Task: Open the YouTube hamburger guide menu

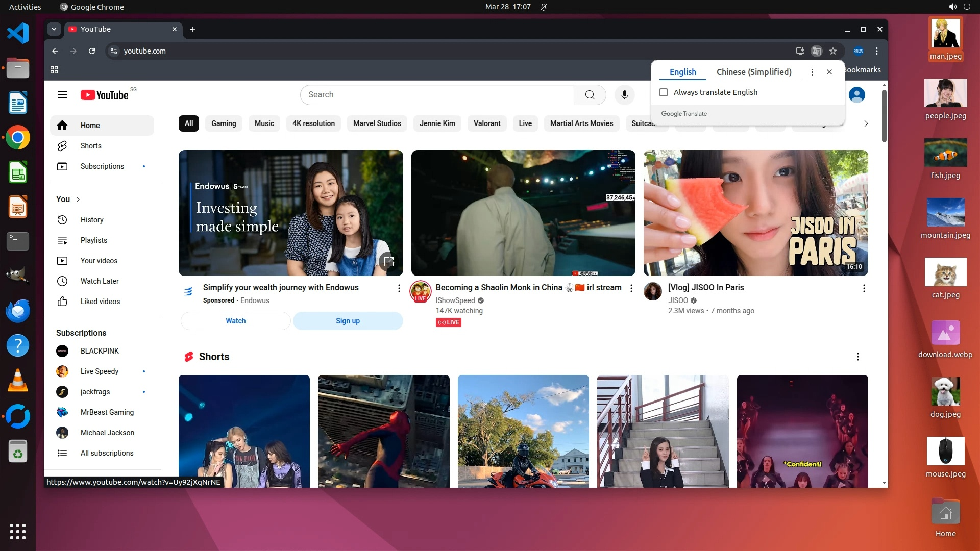Action: click(x=62, y=95)
